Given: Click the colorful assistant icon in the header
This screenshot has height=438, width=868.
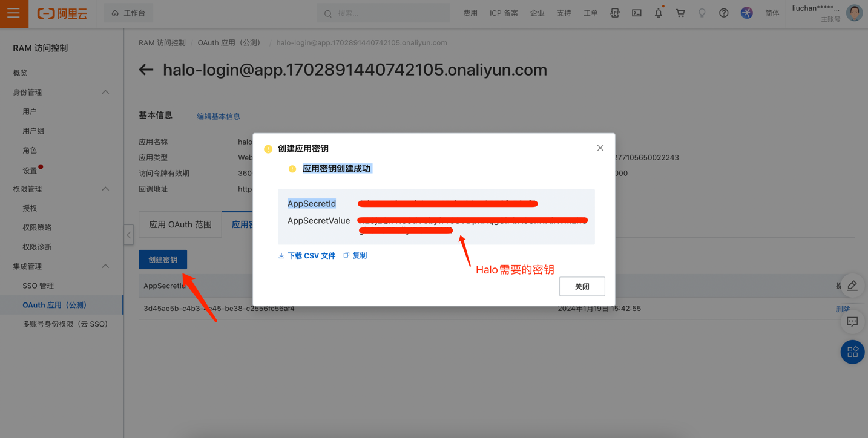Looking at the screenshot, I should 747,13.
